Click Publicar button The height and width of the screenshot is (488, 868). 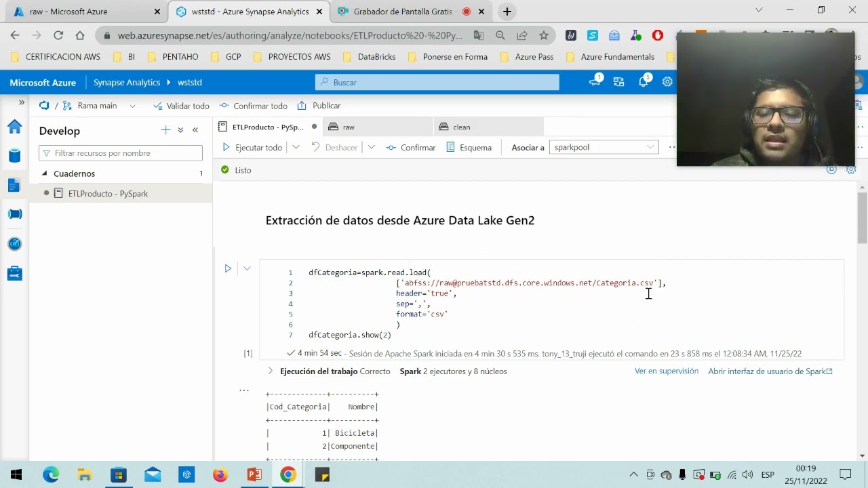[319, 106]
